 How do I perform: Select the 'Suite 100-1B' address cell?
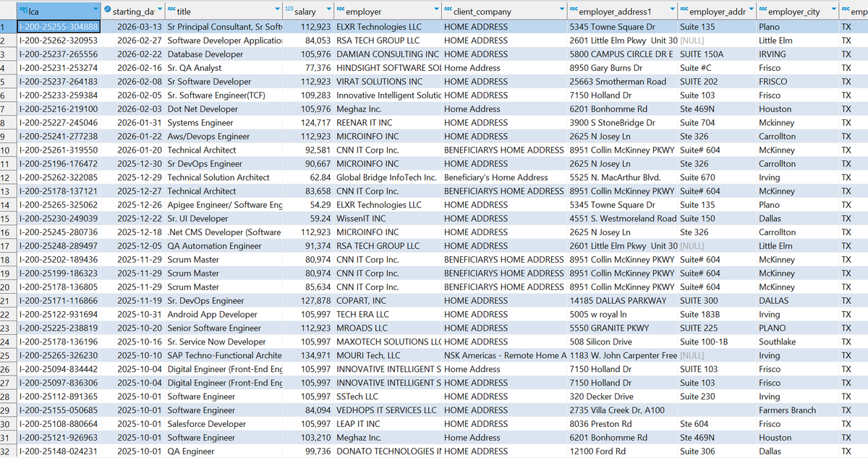point(716,342)
